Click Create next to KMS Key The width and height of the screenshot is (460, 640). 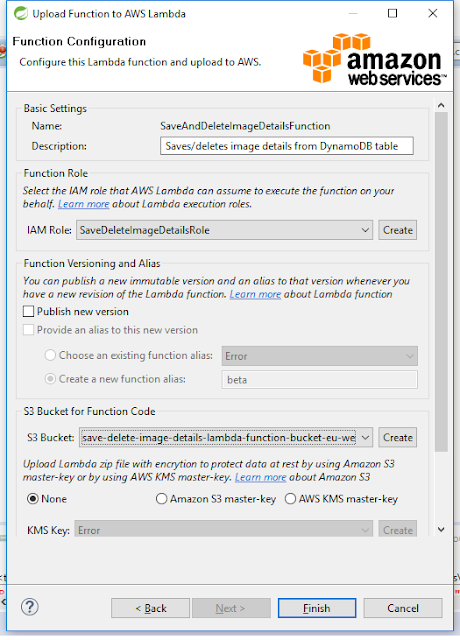[398, 530]
